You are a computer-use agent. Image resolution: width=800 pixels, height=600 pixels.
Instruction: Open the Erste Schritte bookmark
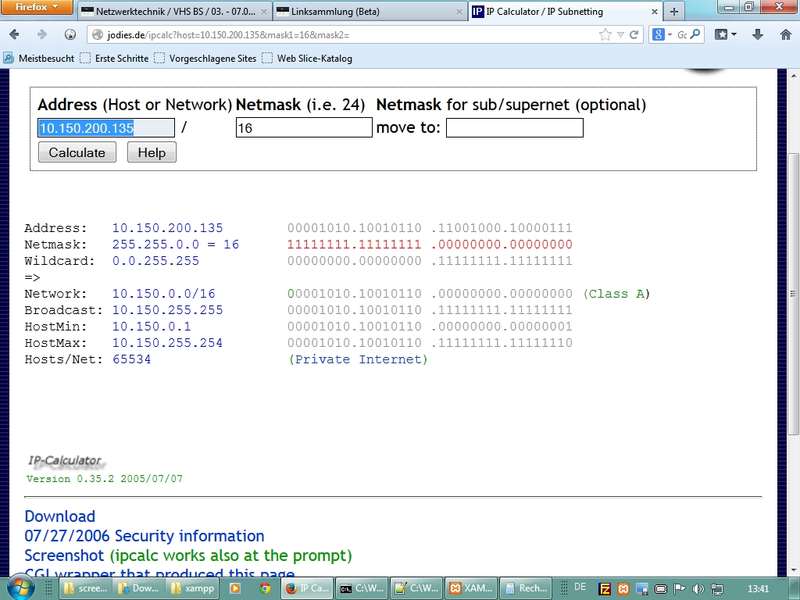tap(114, 59)
